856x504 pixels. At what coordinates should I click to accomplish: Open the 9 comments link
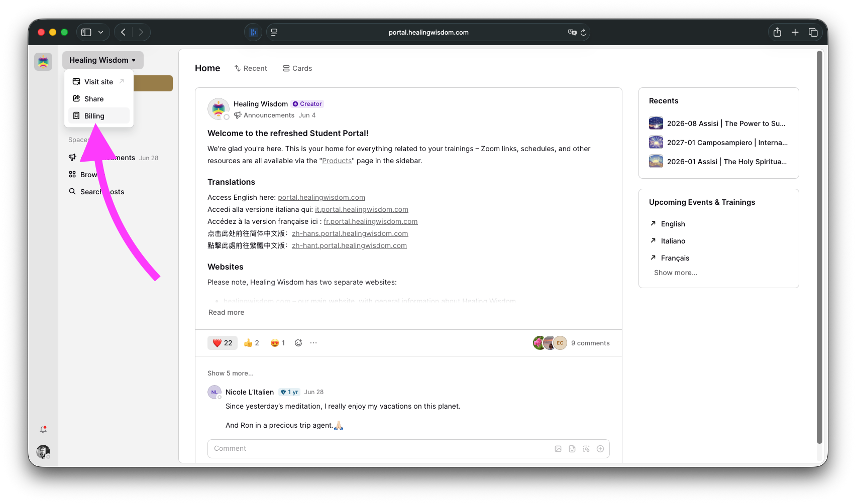(x=590, y=343)
